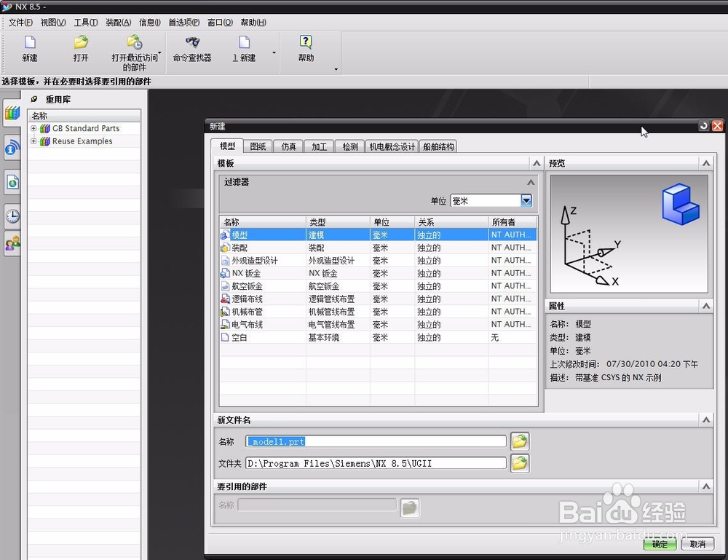
Task: Click the 确定 OK button
Action: point(660,544)
